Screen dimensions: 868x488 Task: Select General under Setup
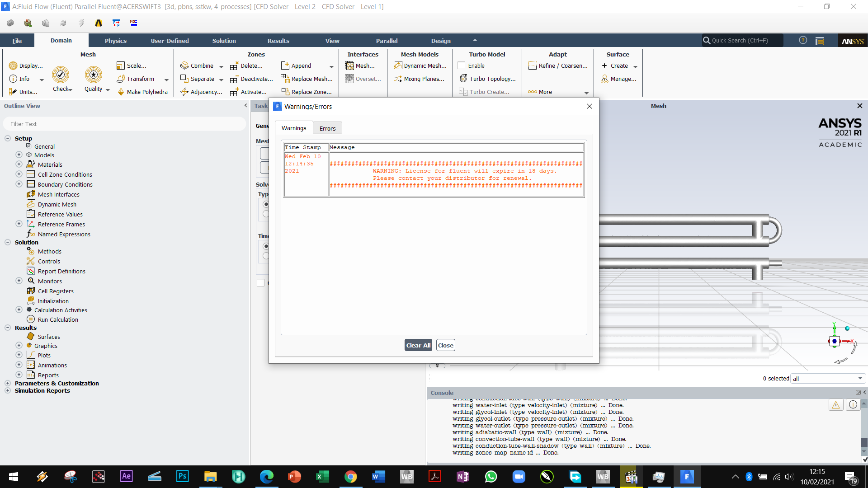pyautogui.click(x=44, y=146)
